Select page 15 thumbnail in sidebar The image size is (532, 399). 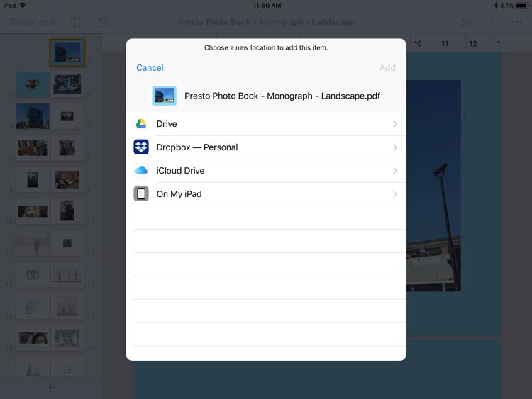pos(67,274)
